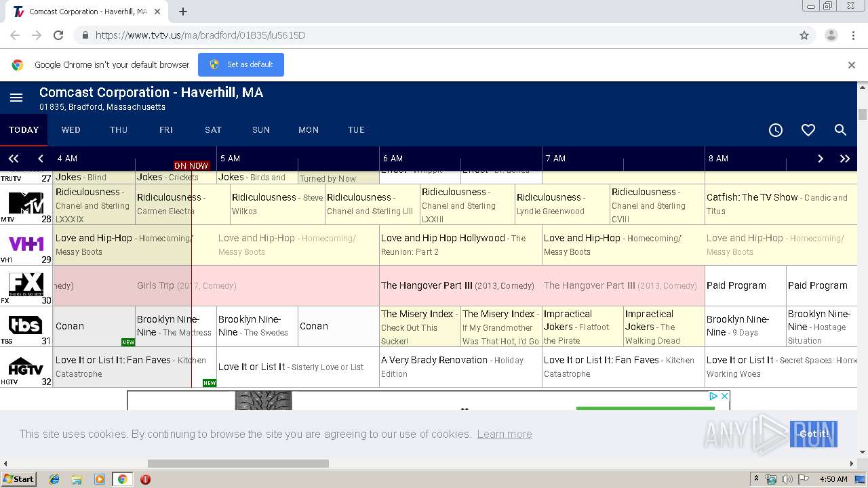Jump back with double left arrows

pyautogui.click(x=13, y=159)
